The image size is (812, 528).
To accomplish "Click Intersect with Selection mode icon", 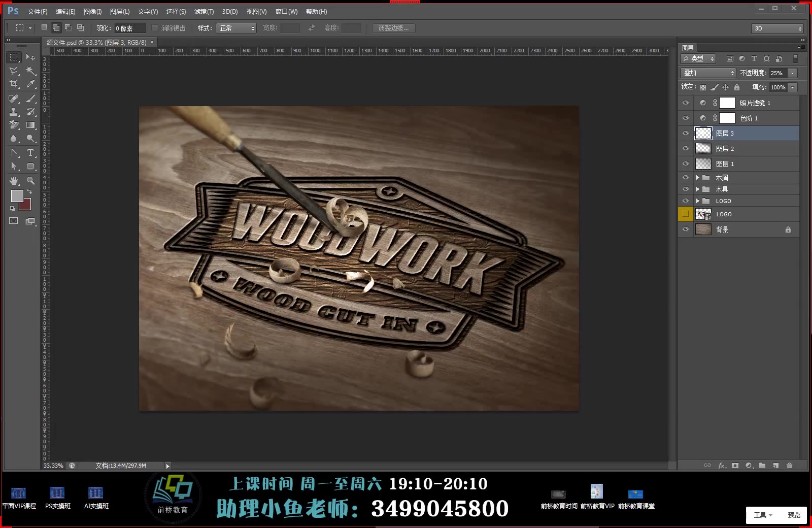I will pos(80,27).
